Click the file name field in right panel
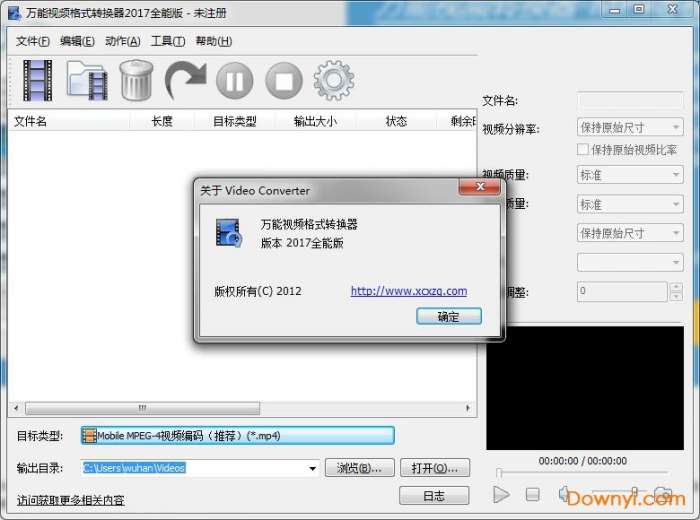 coord(630,100)
